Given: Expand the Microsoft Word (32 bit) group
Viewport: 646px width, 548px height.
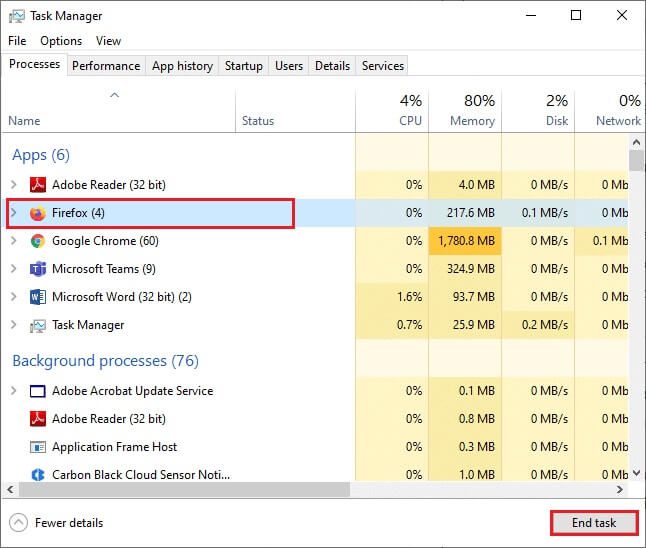Looking at the screenshot, I should pos(14,297).
